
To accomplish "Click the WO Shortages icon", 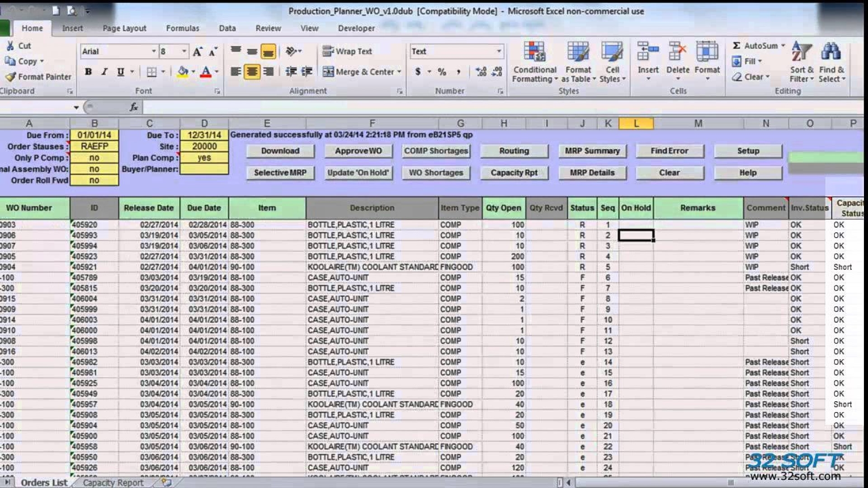I will [x=436, y=172].
